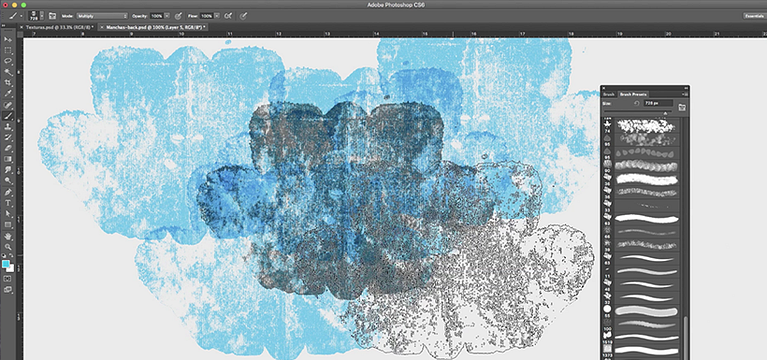Click the cyan foreground color swatch
The height and width of the screenshot is (360, 767).
point(6,264)
